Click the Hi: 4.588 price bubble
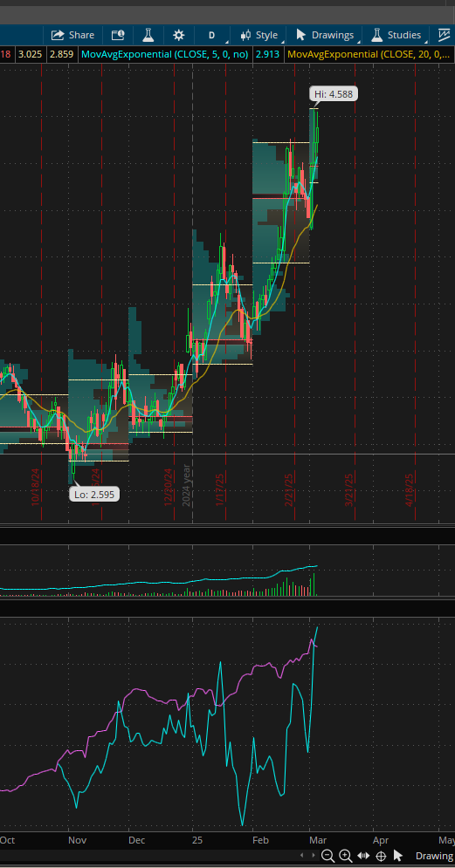 coord(333,94)
